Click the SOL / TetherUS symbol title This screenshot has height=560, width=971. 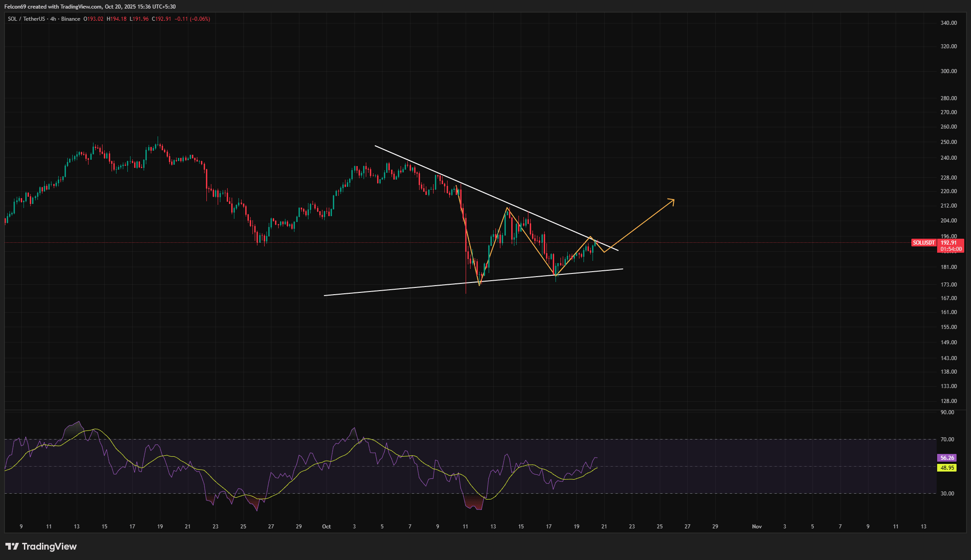[26, 19]
